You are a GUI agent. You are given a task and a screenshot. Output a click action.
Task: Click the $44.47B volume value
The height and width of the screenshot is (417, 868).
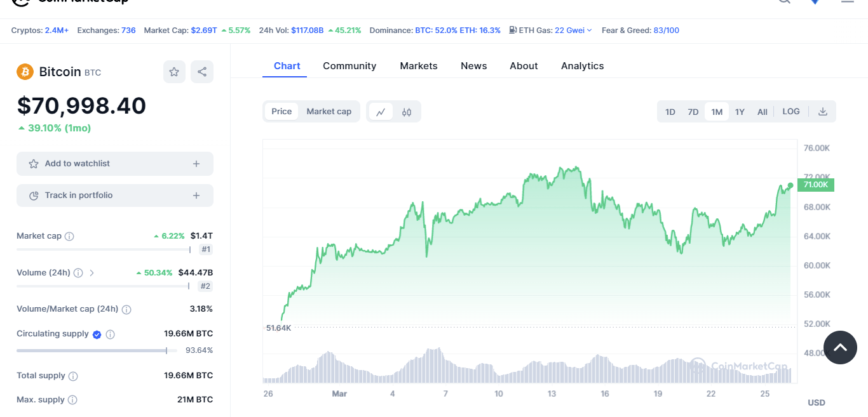point(195,273)
